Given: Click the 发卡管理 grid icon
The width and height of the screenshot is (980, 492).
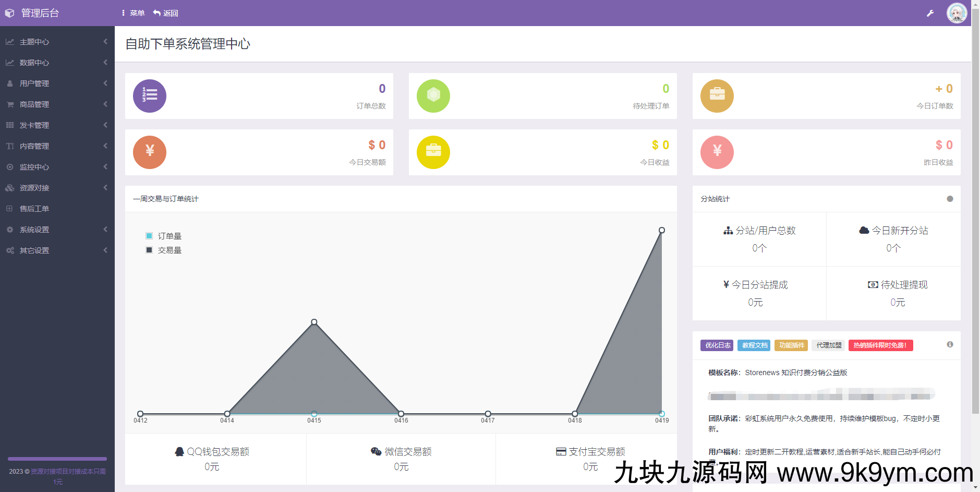Looking at the screenshot, I should (10, 125).
